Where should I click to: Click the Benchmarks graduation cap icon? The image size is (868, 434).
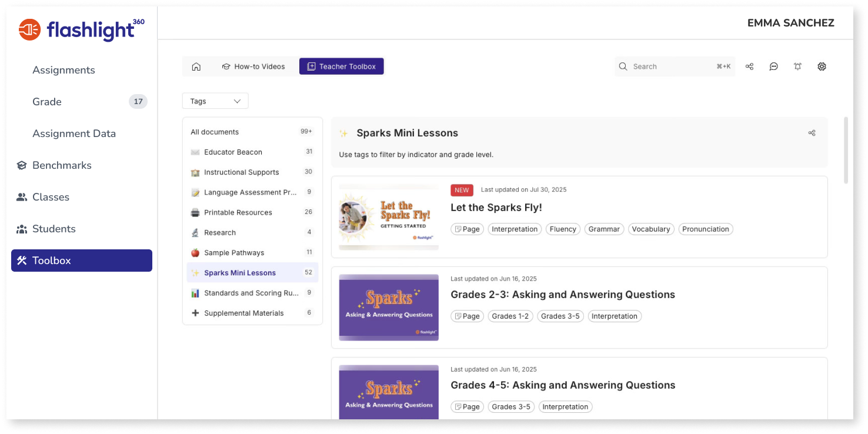[22, 165]
